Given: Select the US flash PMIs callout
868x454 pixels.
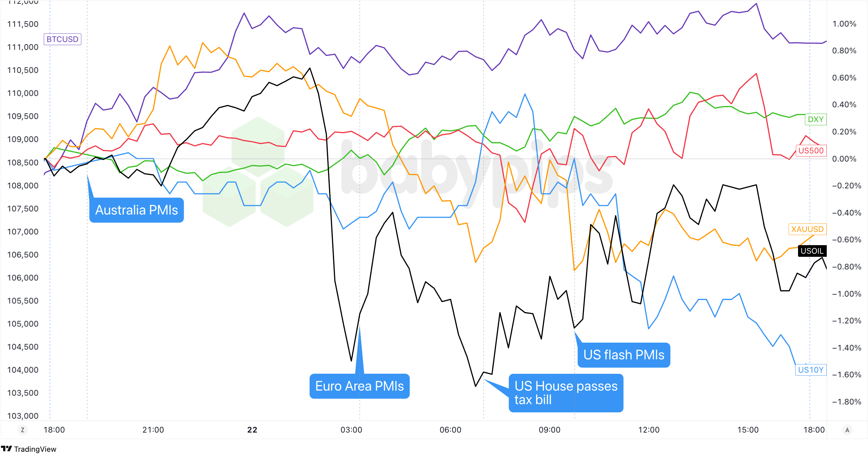Looking at the screenshot, I should coord(624,355).
